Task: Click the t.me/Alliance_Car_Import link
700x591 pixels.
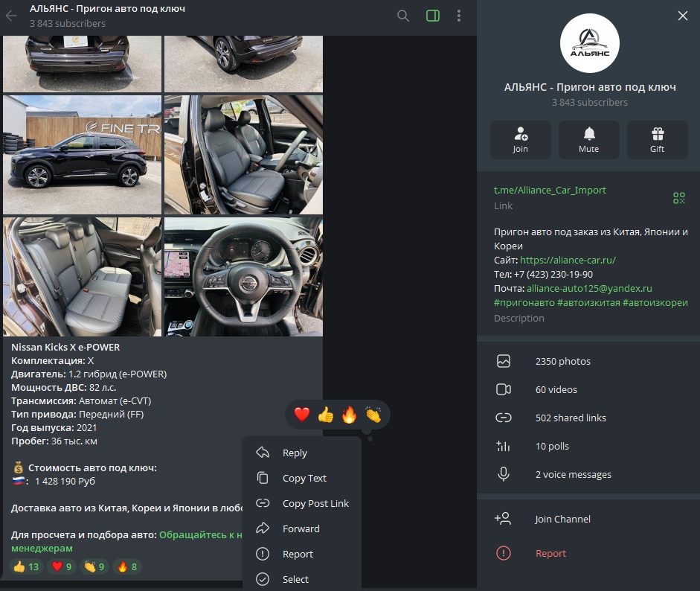Action: (x=550, y=191)
